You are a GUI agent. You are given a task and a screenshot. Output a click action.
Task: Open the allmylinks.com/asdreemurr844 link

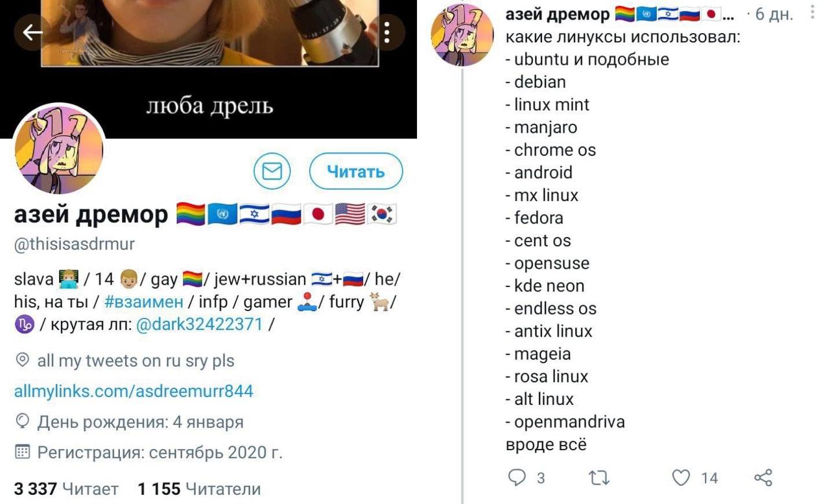134,391
